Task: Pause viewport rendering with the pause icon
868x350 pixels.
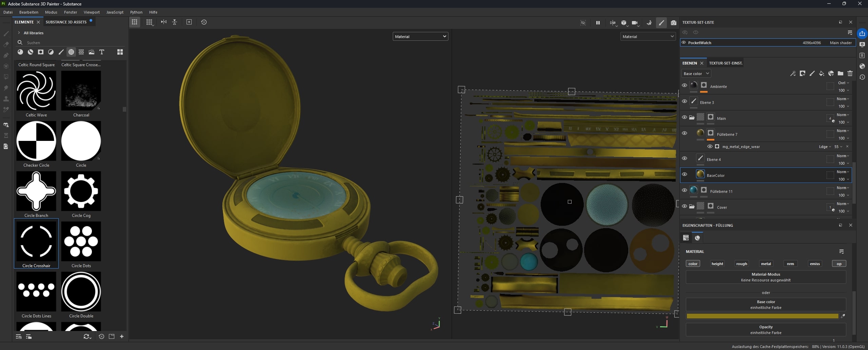Action: tap(598, 22)
